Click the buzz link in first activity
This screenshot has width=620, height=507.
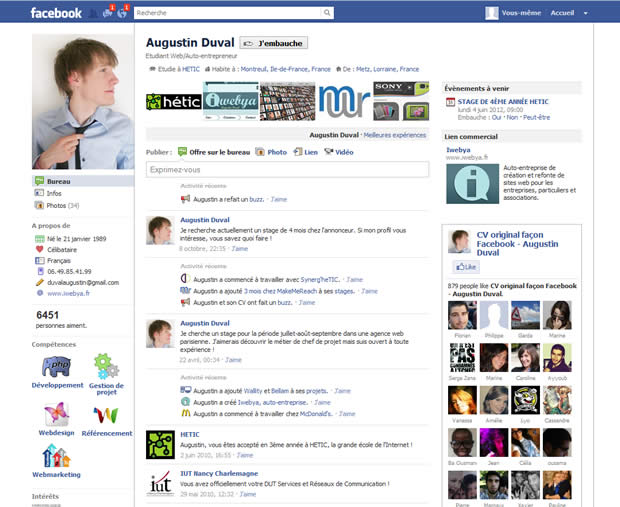click(256, 199)
